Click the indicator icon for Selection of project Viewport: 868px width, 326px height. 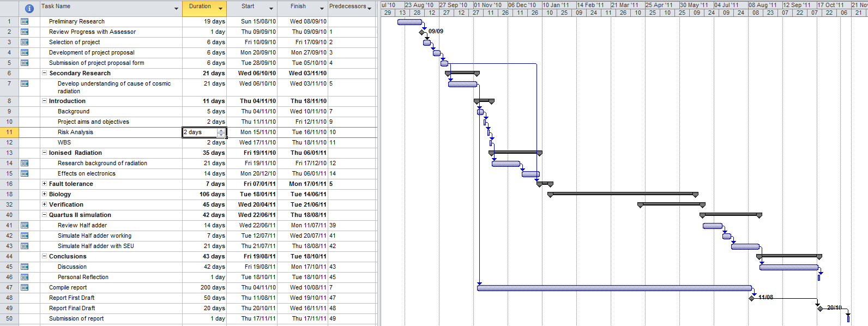pos(25,43)
